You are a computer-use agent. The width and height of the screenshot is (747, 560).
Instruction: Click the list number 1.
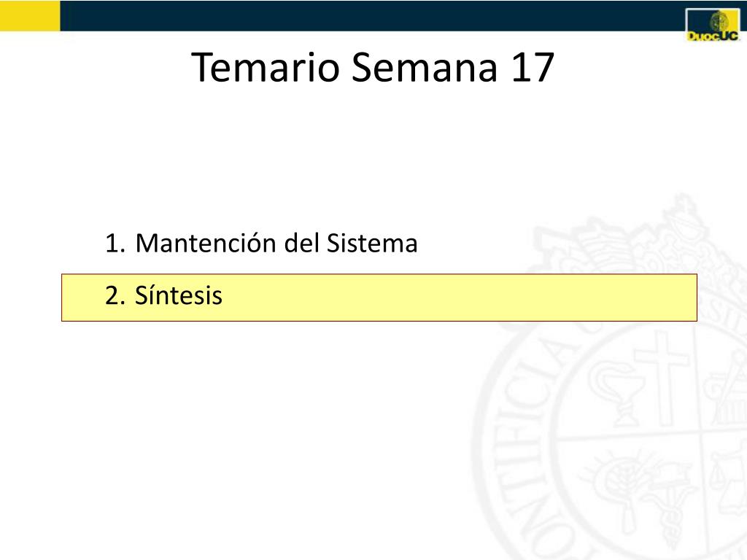[x=115, y=244]
